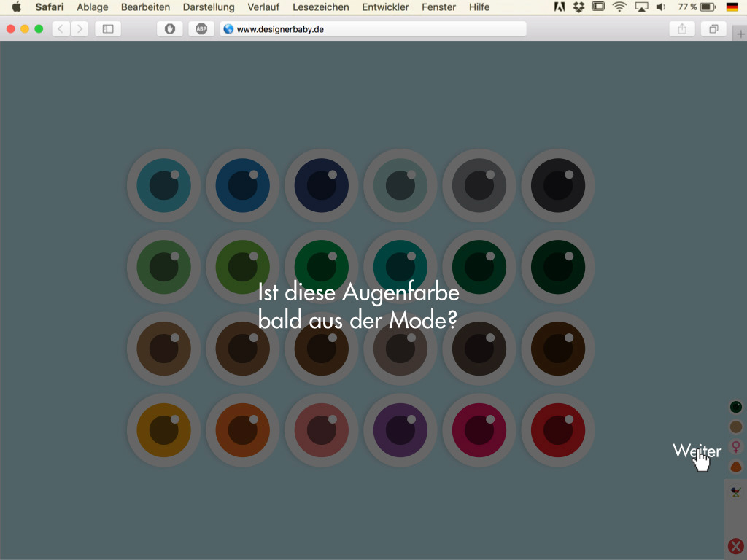Go back with Safari's back arrow
The width and height of the screenshot is (747, 560).
click(x=61, y=29)
